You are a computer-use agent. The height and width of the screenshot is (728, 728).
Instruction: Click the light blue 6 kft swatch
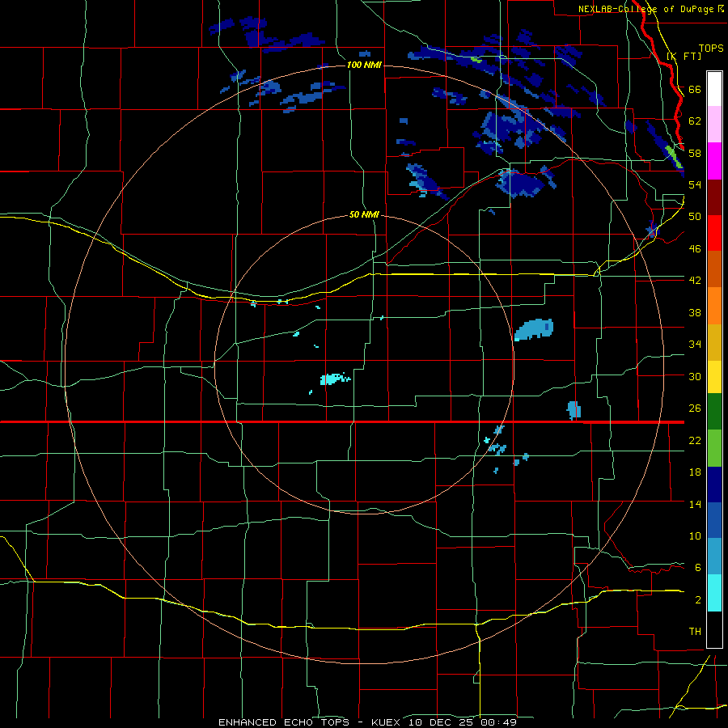[714, 557]
